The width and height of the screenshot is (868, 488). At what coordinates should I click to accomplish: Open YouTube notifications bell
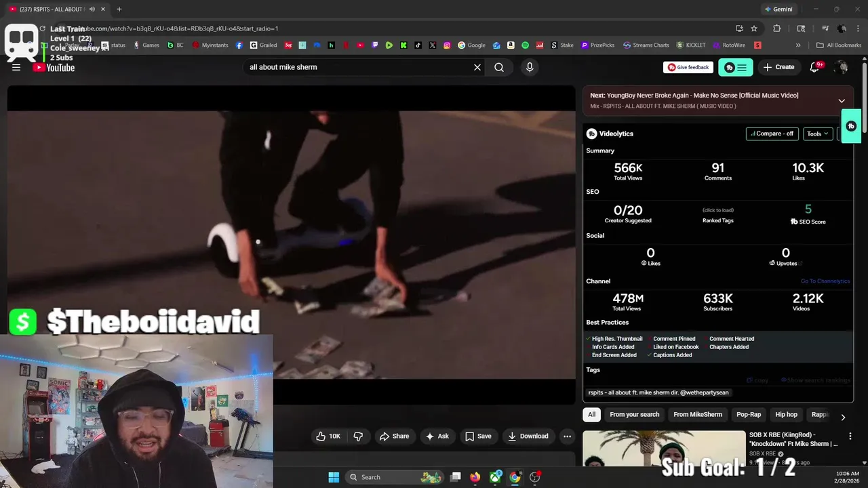tap(816, 67)
